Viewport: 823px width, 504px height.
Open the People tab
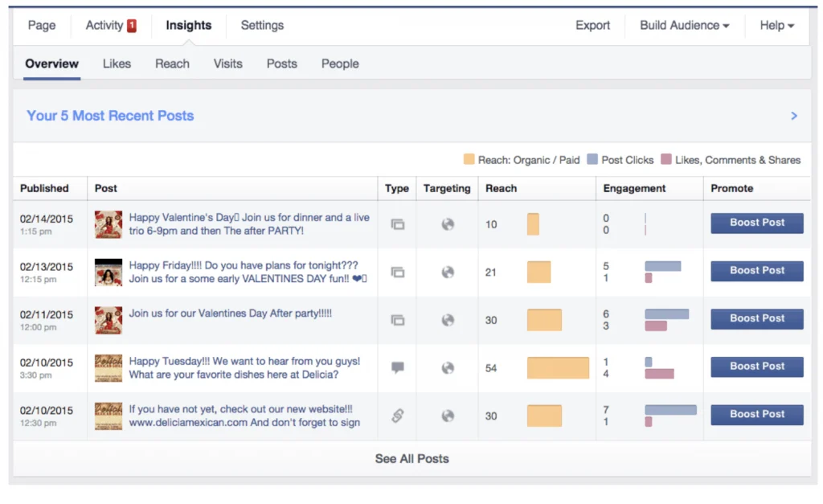coord(340,64)
